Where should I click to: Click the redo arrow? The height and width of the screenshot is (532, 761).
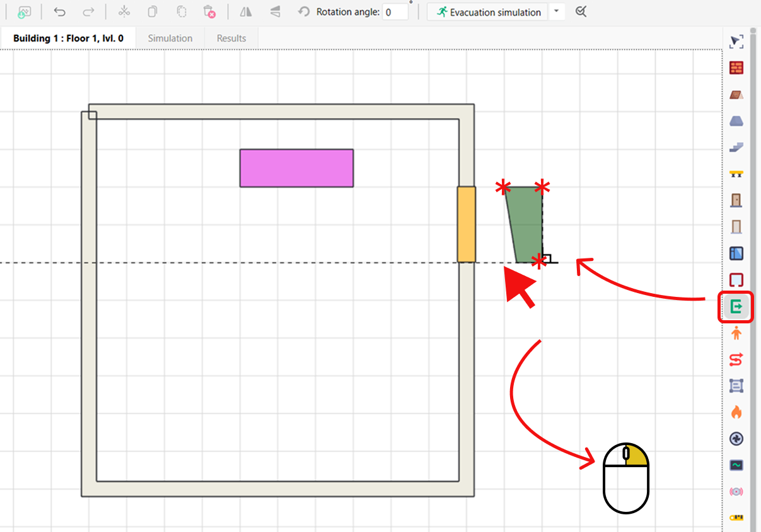click(x=88, y=11)
